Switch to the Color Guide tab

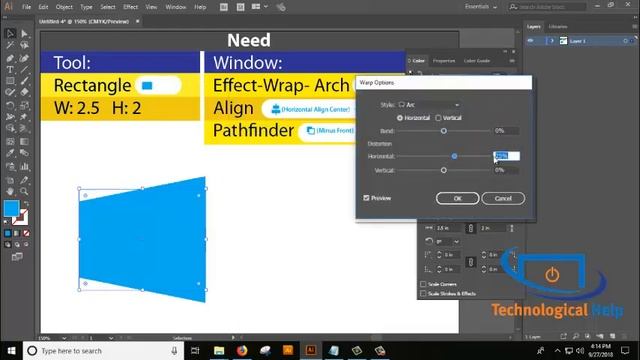pos(477,61)
